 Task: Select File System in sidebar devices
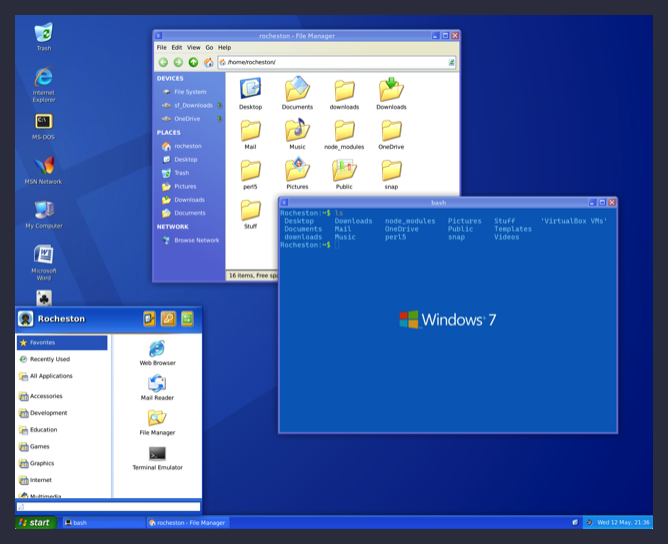pyautogui.click(x=189, y=92)
